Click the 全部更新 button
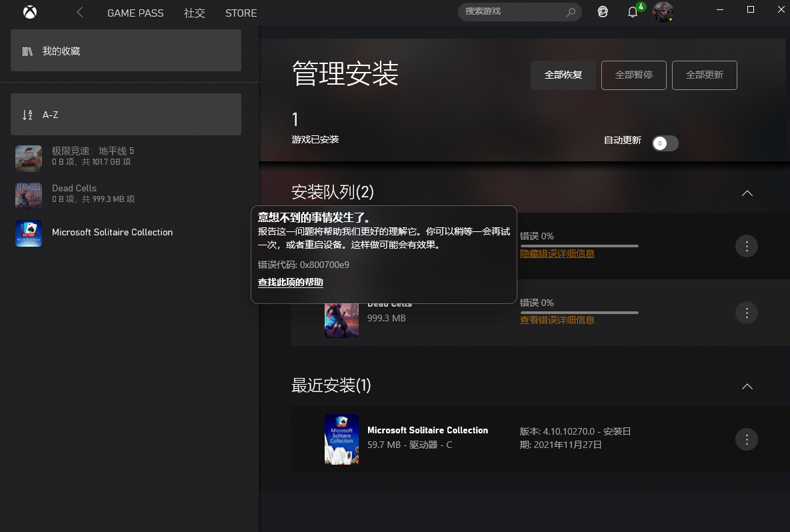The width and height of the screenshot is (790, 532). (705, 75)
